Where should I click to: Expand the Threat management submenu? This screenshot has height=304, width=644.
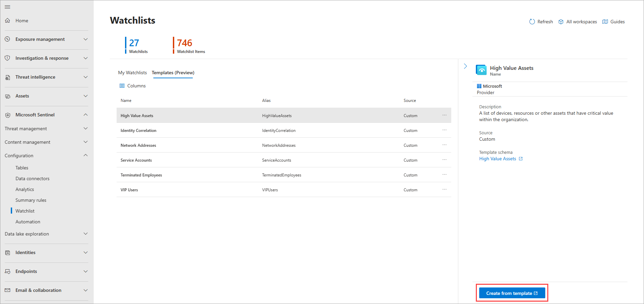(x=86, y=128)
